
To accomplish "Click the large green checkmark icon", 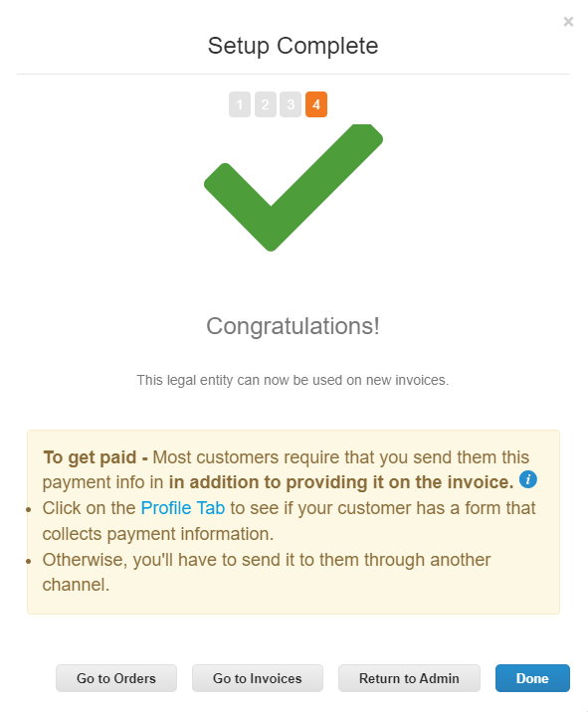I will (x=294, y=188).
